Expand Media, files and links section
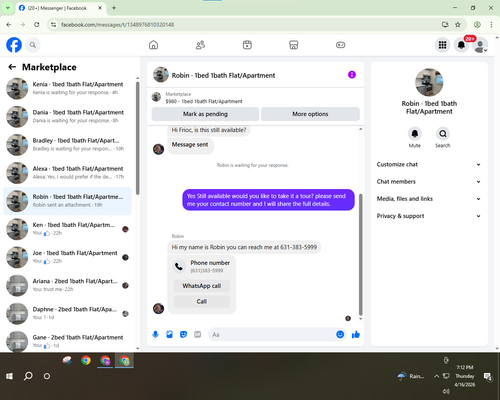This screenshot has height=400, width=500. [429, 199]
